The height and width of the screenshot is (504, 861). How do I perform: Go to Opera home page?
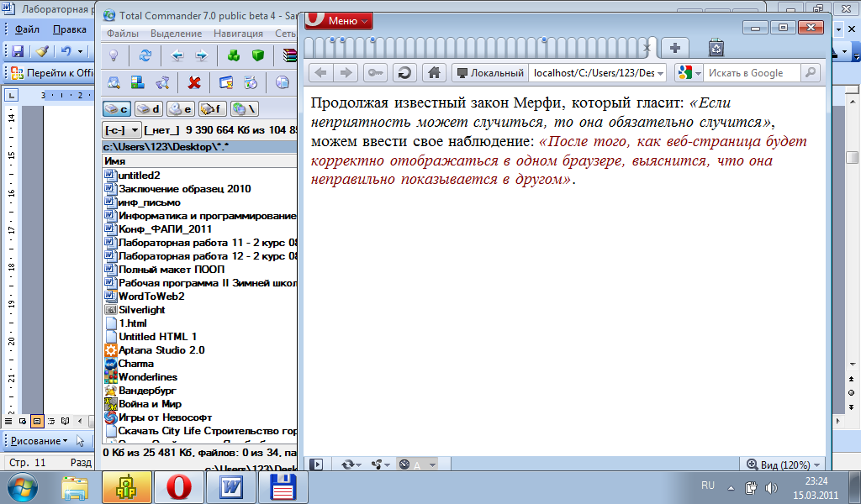[435, 72]
